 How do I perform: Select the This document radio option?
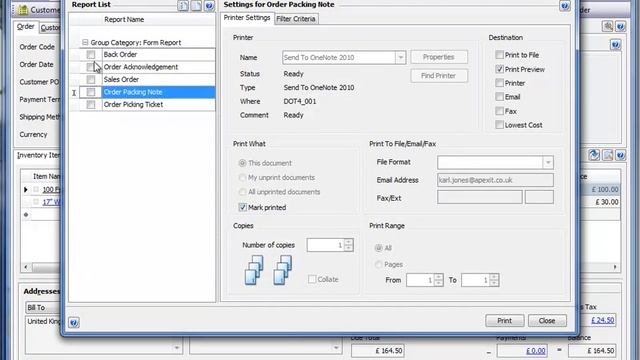pyautogui.click(x=242, y=163)
